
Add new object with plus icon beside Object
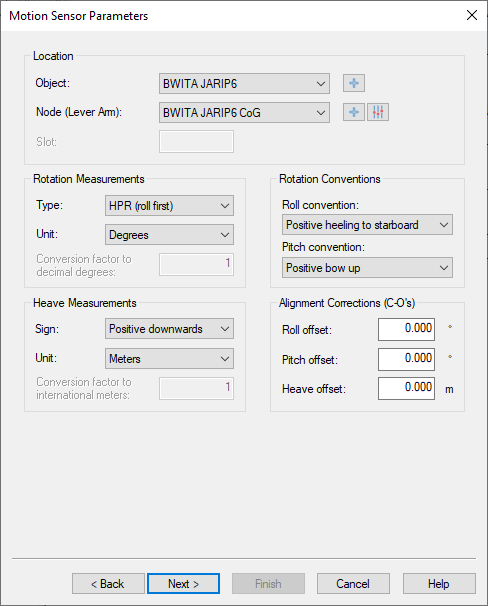(354, 83)
